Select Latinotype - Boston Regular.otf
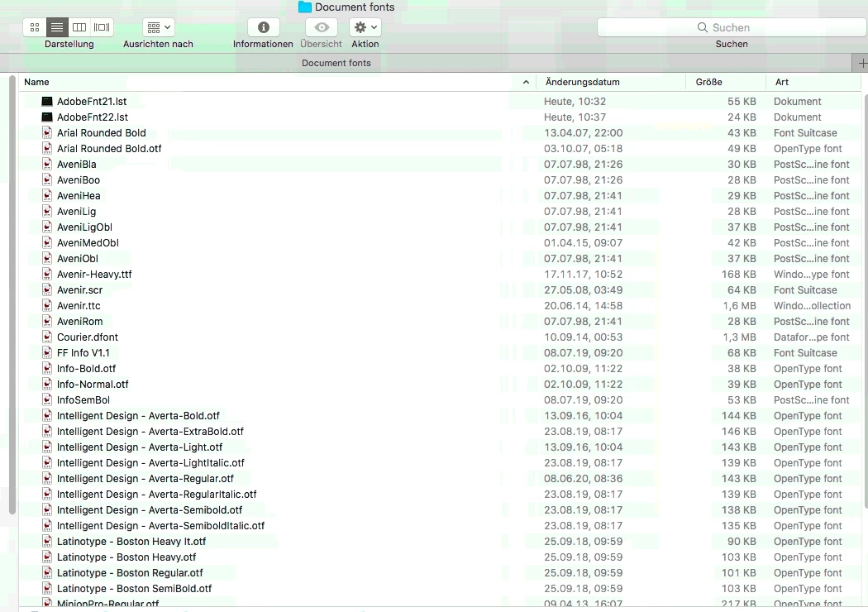 [130, 572]
